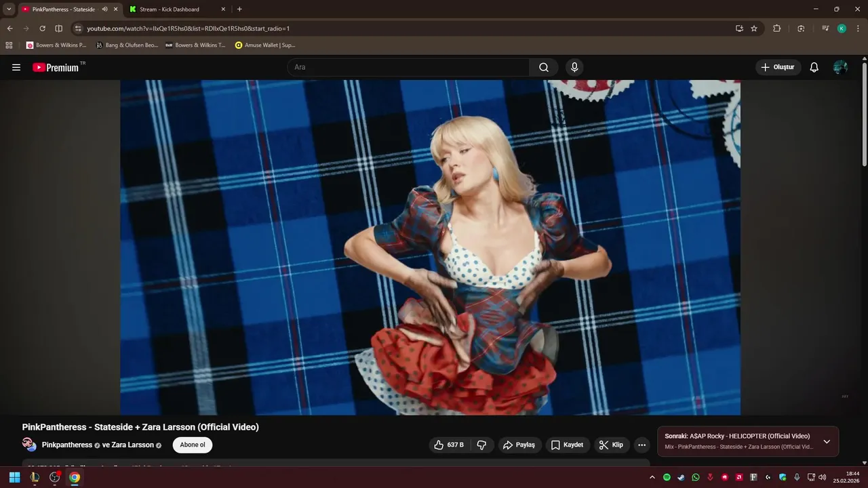Click the page vertical scrollbar thumb
The width and height of the screenshot is (868, 488).
864,114
